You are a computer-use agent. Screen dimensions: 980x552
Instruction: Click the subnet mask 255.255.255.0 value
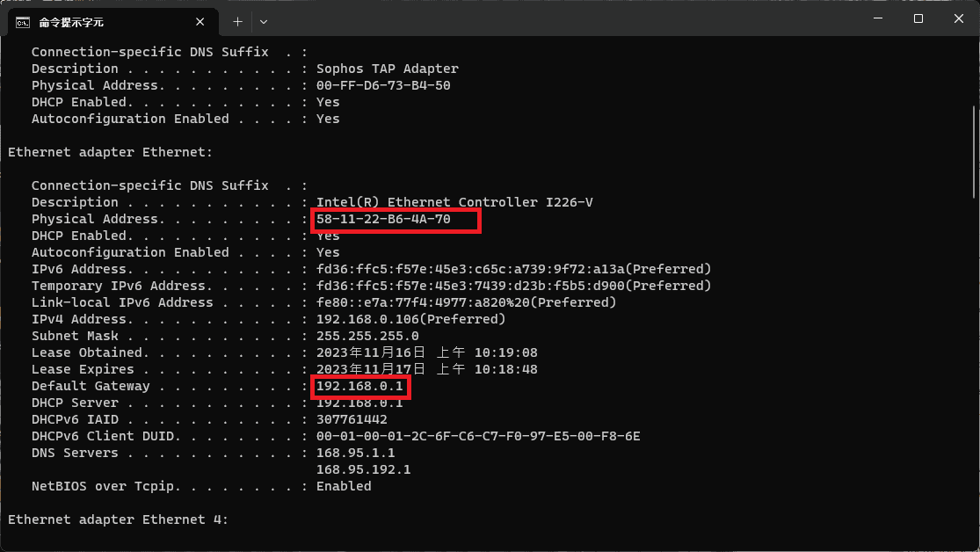367,336
